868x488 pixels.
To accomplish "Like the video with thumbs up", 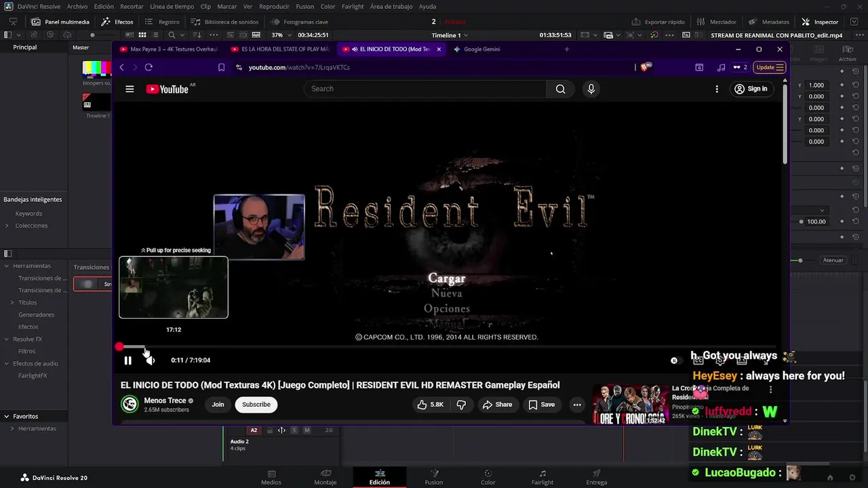I will pyautogui.click(x=430, y=405).
